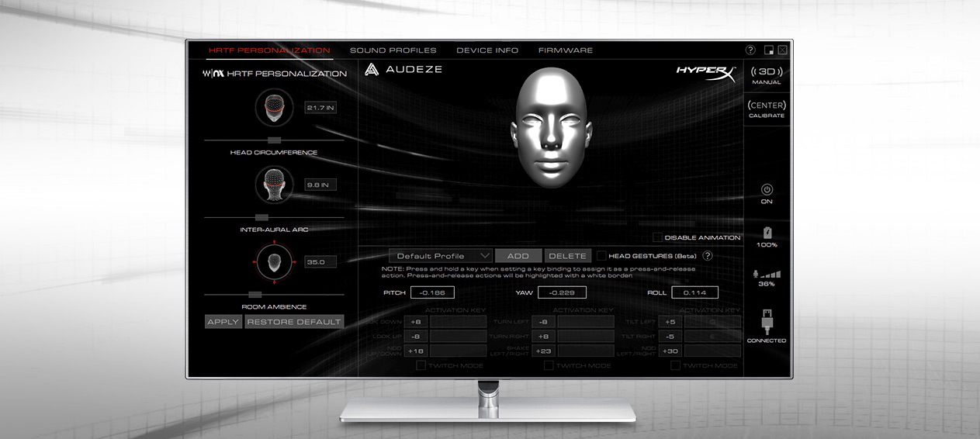Click the Room Ambience slider handle
The image size is (980, 439).
255,295
